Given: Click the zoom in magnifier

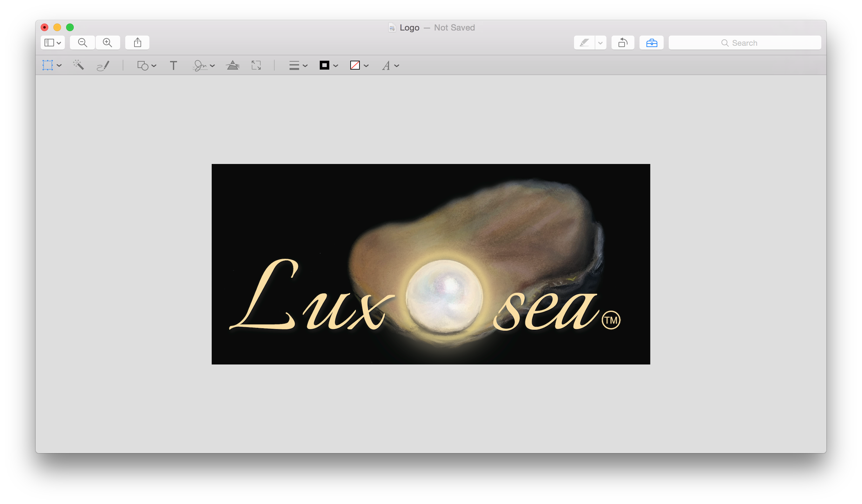Looking at the screenshot, I should (x=107, y=43).
